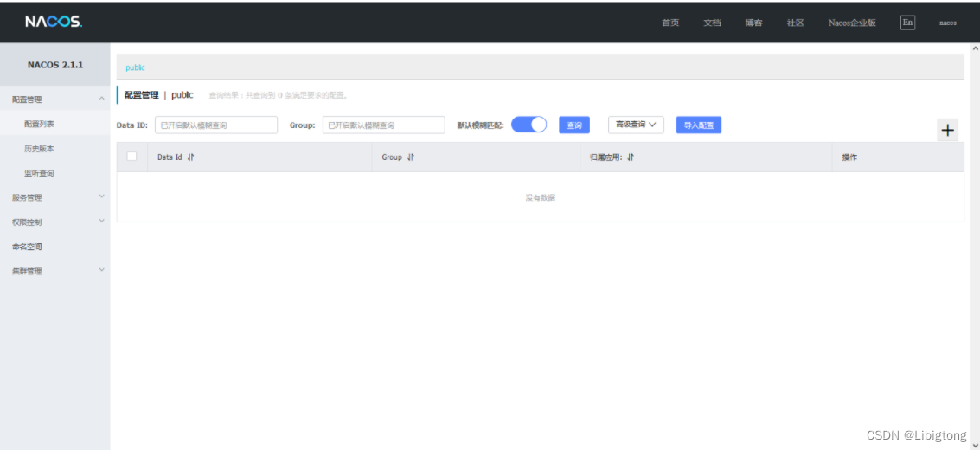Expand the 服务管理 sidebar section

[55, 197]
